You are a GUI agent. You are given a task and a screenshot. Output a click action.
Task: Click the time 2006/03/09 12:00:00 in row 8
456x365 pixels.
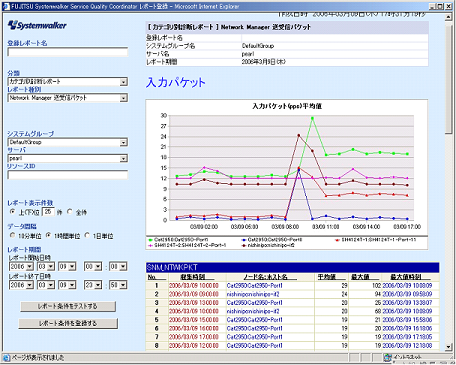tap(193, 346)
